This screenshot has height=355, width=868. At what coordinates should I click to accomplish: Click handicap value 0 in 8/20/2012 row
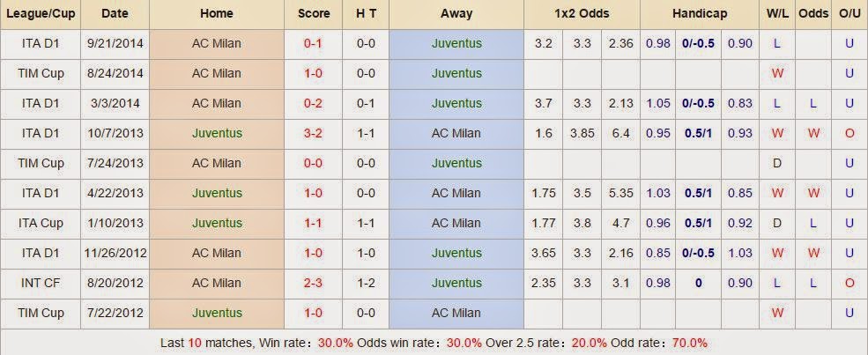(x=698, y=284)
